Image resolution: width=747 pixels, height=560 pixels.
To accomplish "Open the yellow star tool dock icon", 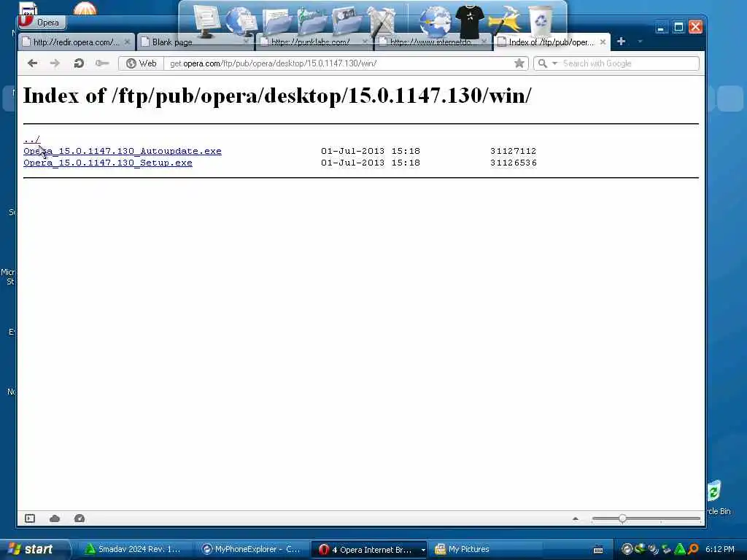I will click(505, 22).
